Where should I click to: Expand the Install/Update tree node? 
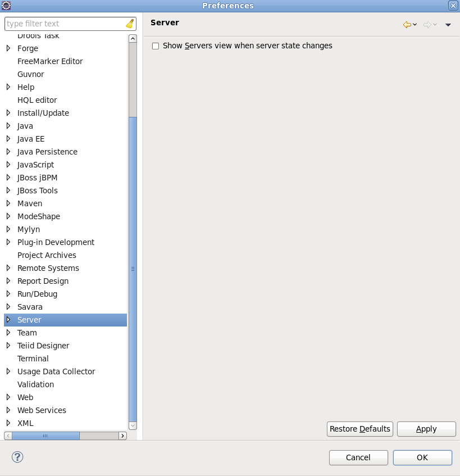point(8,113)
